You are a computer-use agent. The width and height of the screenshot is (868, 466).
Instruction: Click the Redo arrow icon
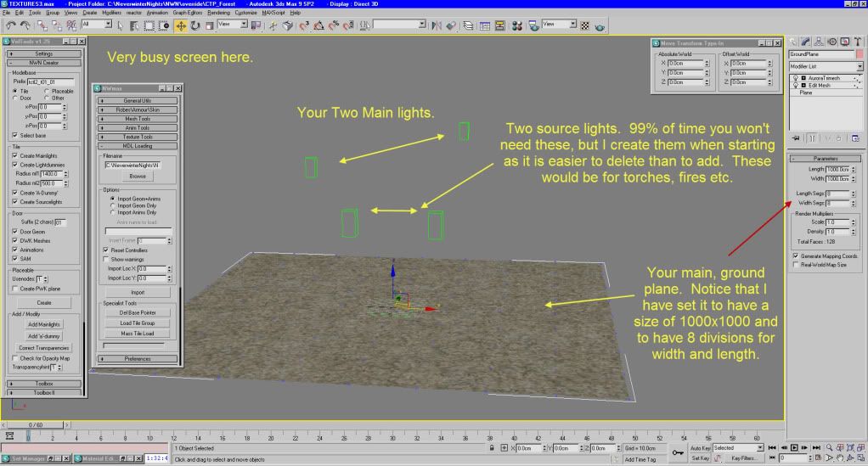coord(25,25)
